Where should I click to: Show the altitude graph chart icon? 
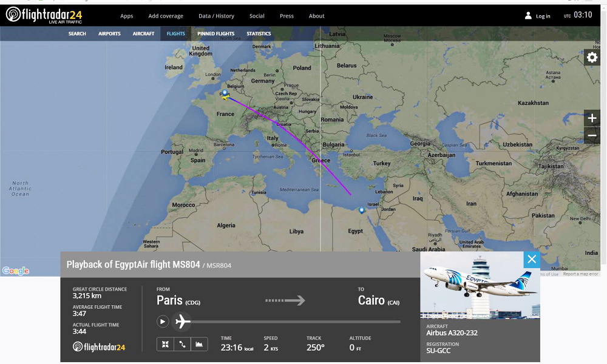coord(199,344)
